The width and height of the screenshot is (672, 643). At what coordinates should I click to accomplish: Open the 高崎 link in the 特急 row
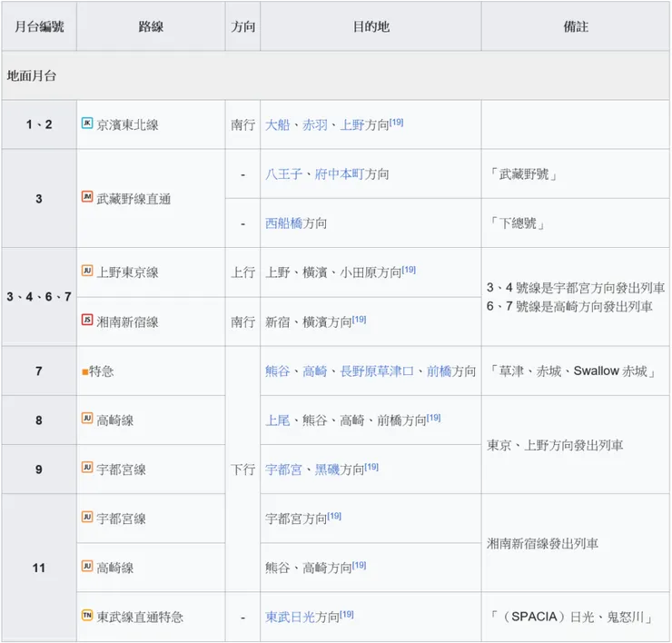point(314,371)
